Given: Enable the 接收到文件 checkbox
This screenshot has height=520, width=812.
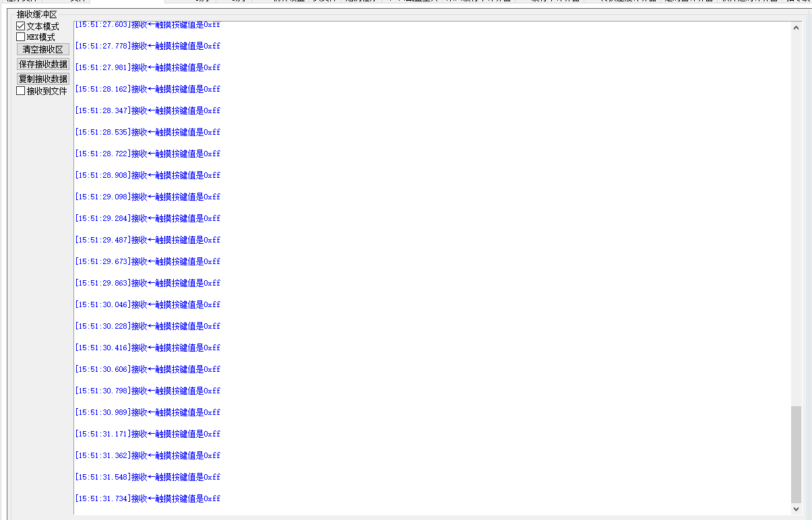Looking at the screenshot, I should [x=21, y=91].
